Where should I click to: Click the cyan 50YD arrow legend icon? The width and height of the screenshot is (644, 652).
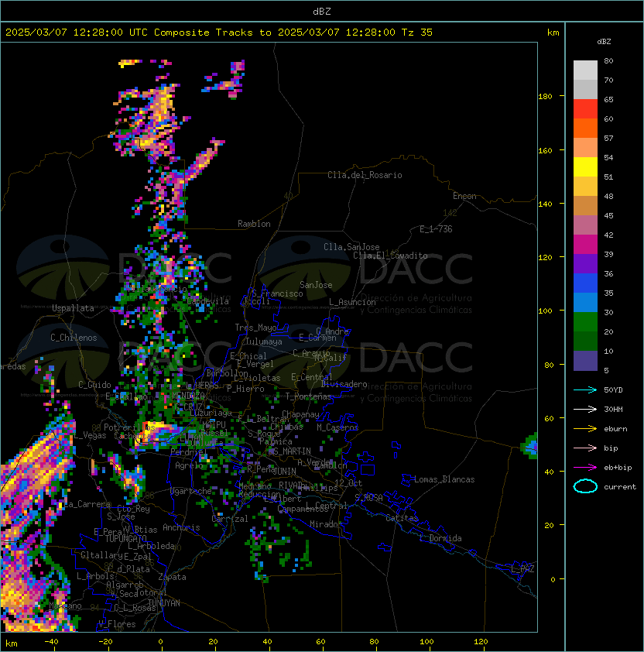(585, 390)
